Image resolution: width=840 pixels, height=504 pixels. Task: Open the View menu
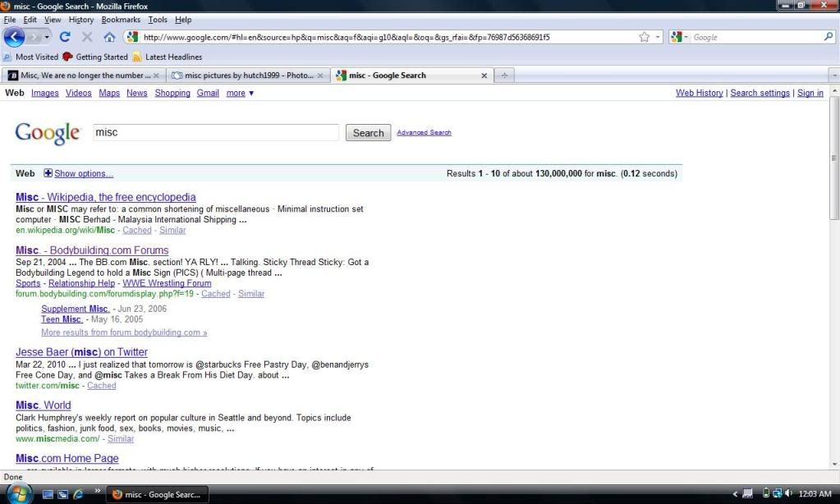53,19
